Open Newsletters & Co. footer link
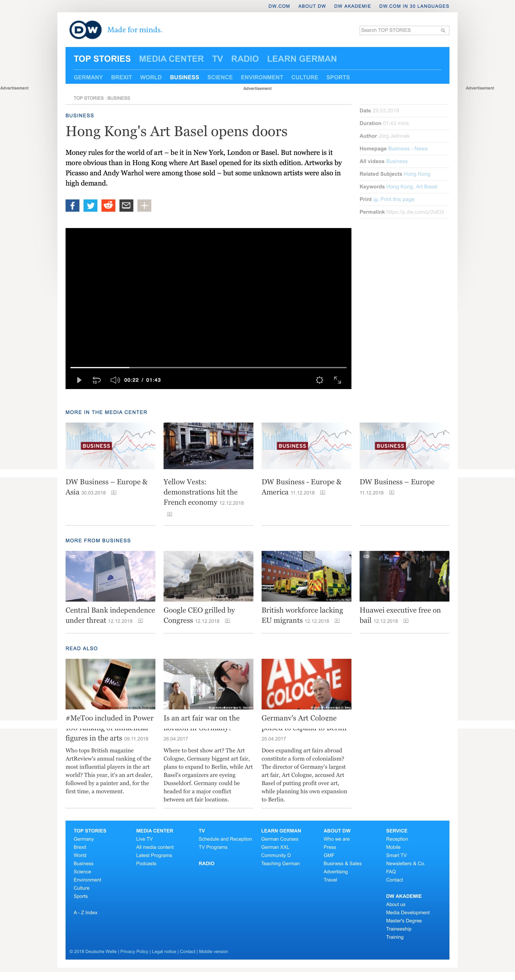Image resolution: width=515 pixels, height=980 pixels. tap(406, 864)
